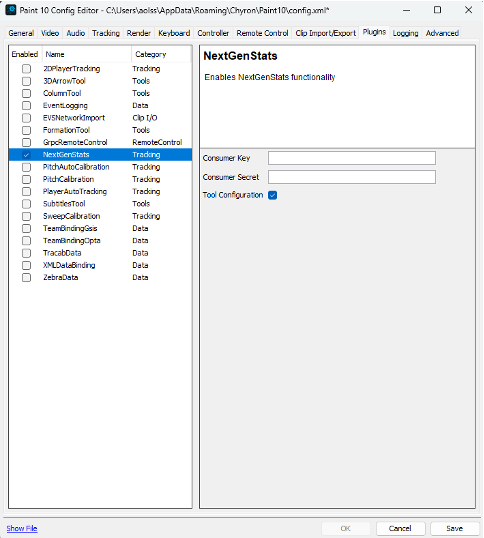Image resolution: width=484 pixels, height=538 pixels.
Task: Switch to the General tab
Action: 21,33
